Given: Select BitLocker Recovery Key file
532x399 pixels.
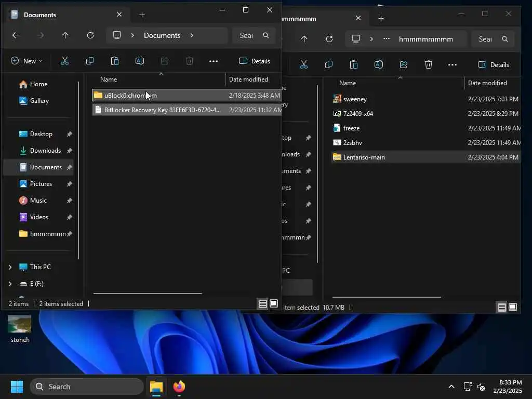Looking at the screenshot, I should 187,110.
